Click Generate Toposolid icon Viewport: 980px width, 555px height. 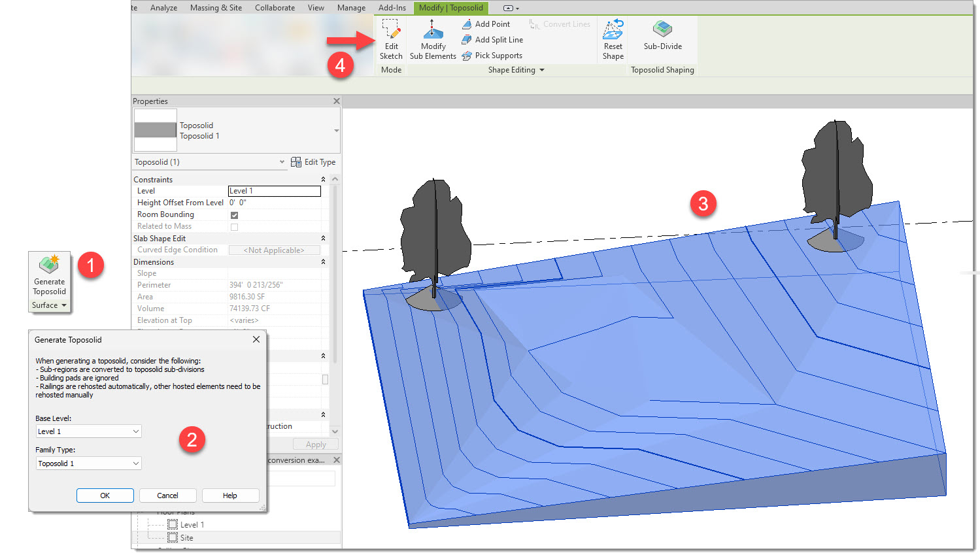(x=49, y=275)
